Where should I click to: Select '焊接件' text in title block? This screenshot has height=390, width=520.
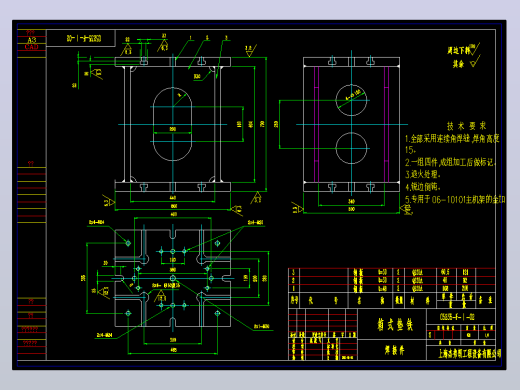(395, 350)
